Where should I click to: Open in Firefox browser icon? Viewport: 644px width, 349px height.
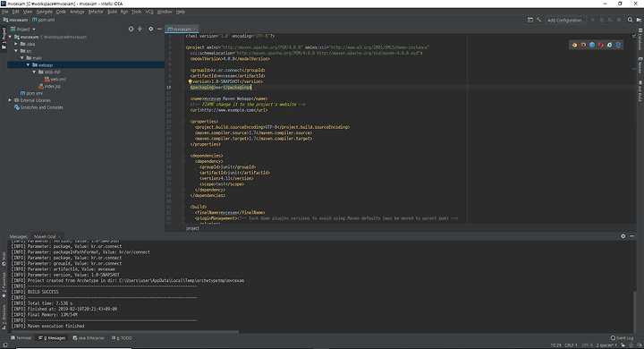[583, 45]
